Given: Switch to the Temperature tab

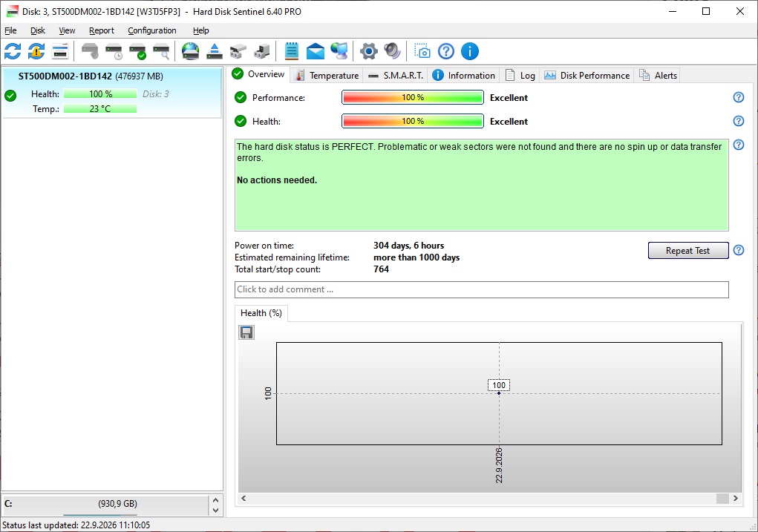Looking at the screenshot, I should tap(327, 76).
